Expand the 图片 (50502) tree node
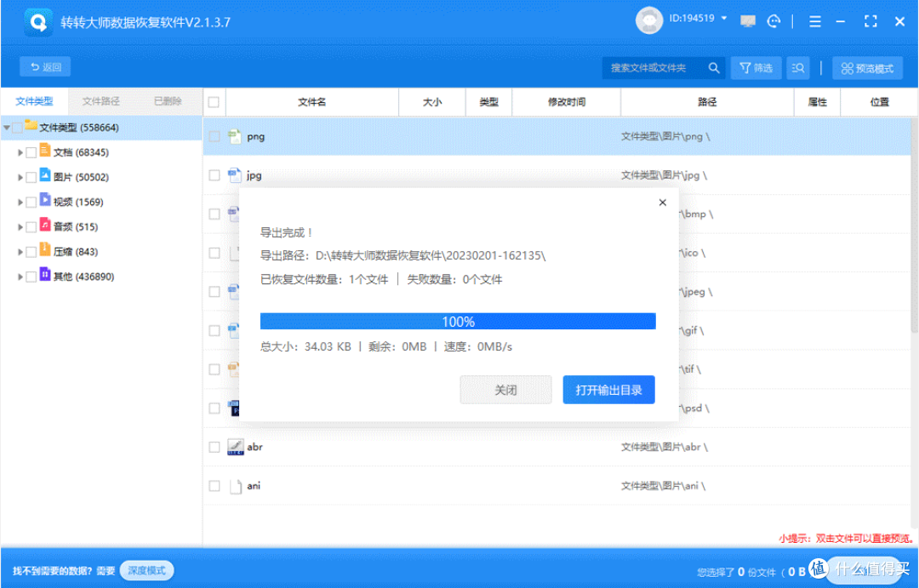 coord(20,177)
